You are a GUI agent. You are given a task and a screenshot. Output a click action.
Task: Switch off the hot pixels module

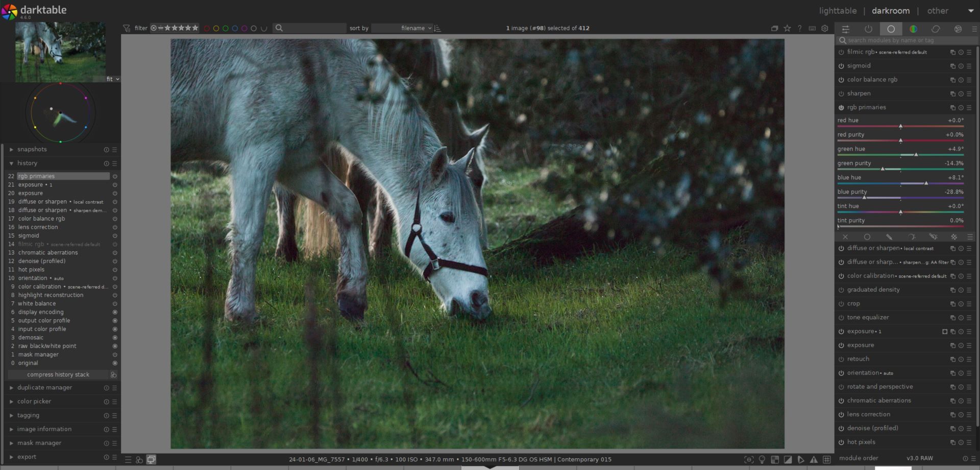(841, 442)
